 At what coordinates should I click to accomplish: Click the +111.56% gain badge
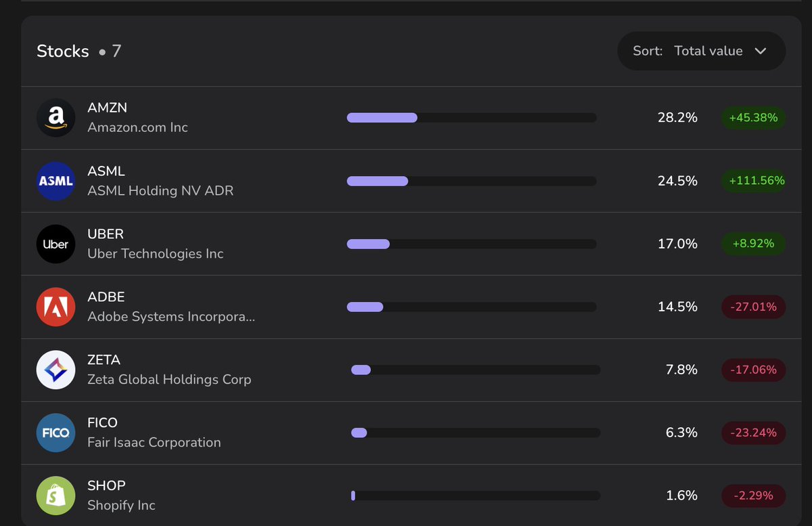pos(753,181)
